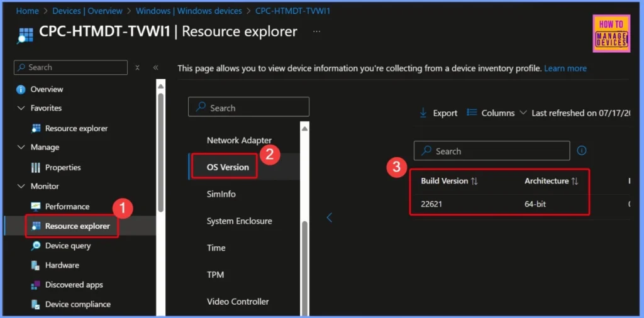Select Resource explorer under Monitor

pyautogui.click(x=77, y=226)
